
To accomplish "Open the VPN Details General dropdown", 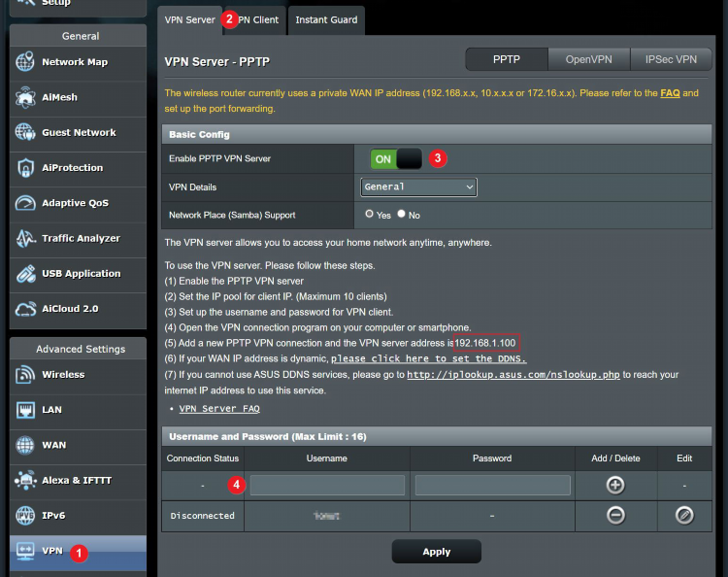I will coord(418,187).
